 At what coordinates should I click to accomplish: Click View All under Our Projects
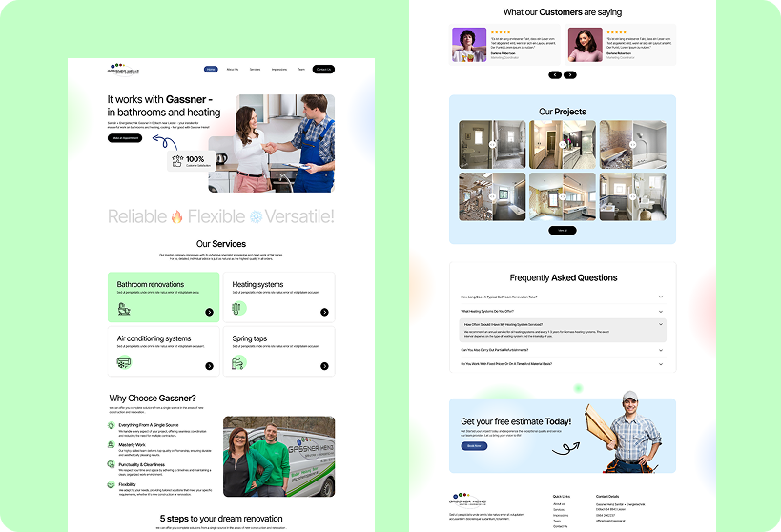pos(563,230)
